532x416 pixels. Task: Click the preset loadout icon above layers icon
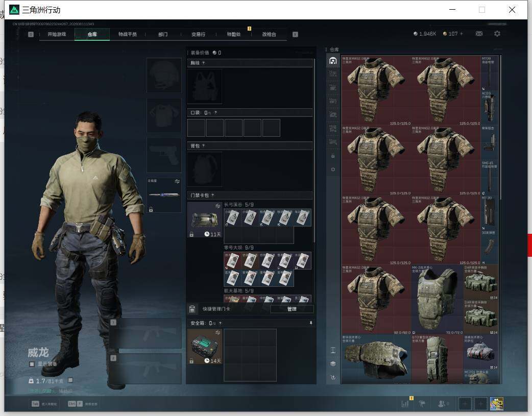(x=333, y=351)
